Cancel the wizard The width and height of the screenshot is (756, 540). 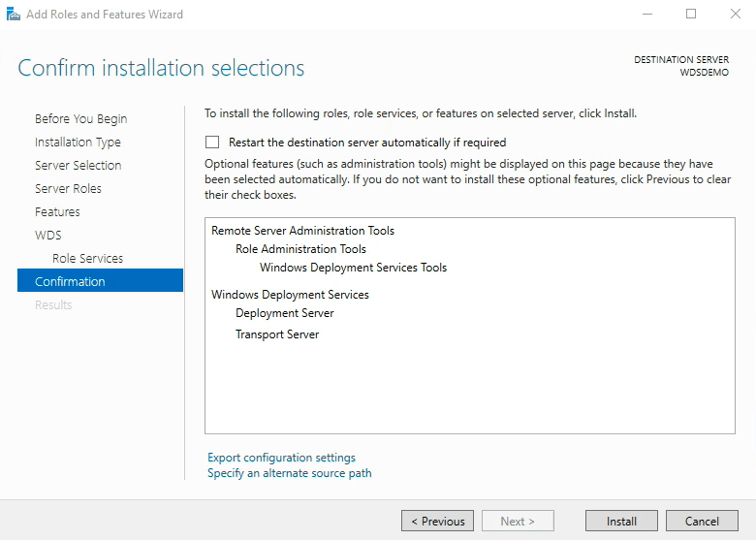pos(702,521)
